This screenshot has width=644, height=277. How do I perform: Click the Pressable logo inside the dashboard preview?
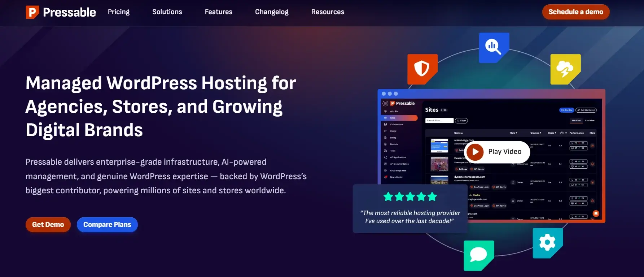pos(403,103)
